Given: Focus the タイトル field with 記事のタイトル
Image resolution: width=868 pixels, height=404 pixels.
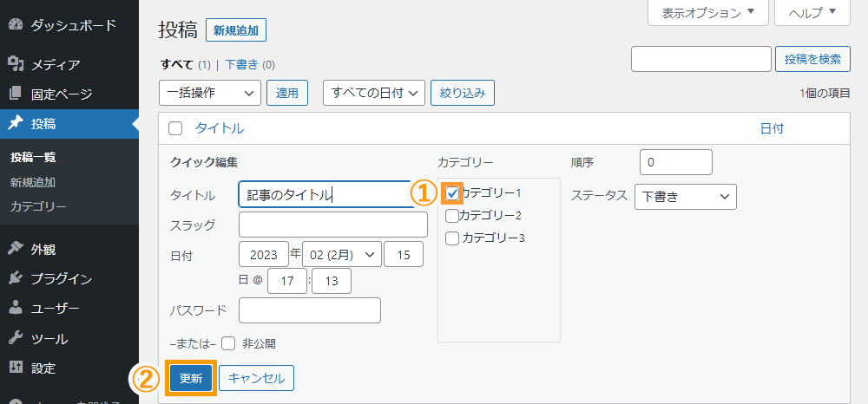Looking at the screenshot, I should pyautogui.click(x=326, y=194).
